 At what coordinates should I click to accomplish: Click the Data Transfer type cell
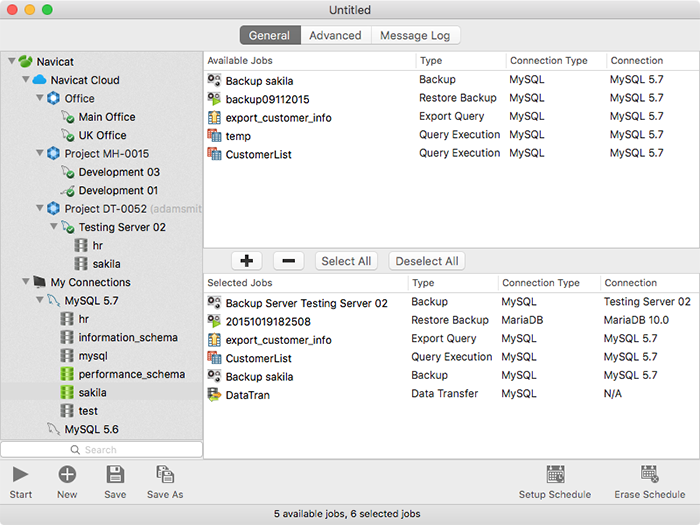pyautogui.click(x=445, y=393)
